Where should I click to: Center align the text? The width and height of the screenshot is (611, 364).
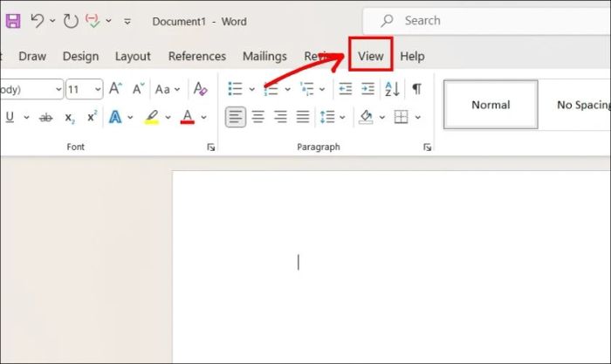click(258, 116)
